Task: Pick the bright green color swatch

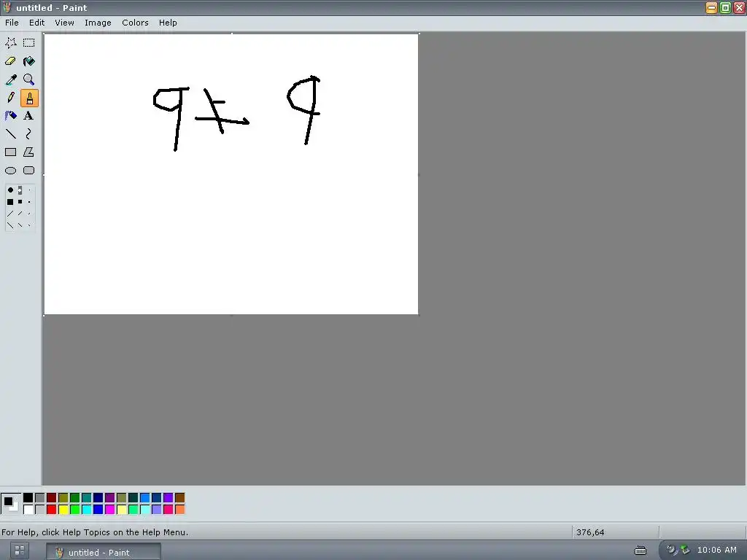Action: pyautogui.click(x=75, y=510)
